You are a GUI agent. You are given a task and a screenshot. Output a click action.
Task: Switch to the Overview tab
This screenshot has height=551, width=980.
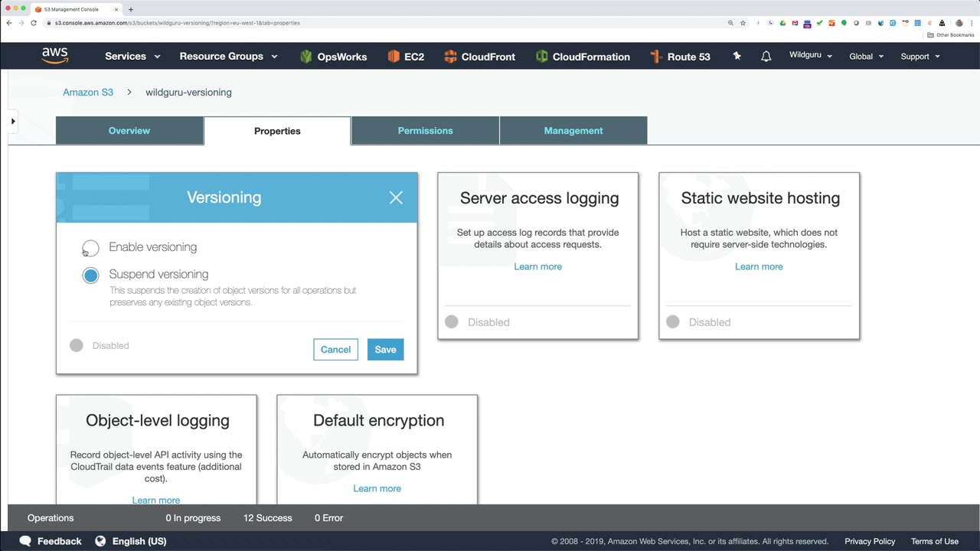coord(129,131)
